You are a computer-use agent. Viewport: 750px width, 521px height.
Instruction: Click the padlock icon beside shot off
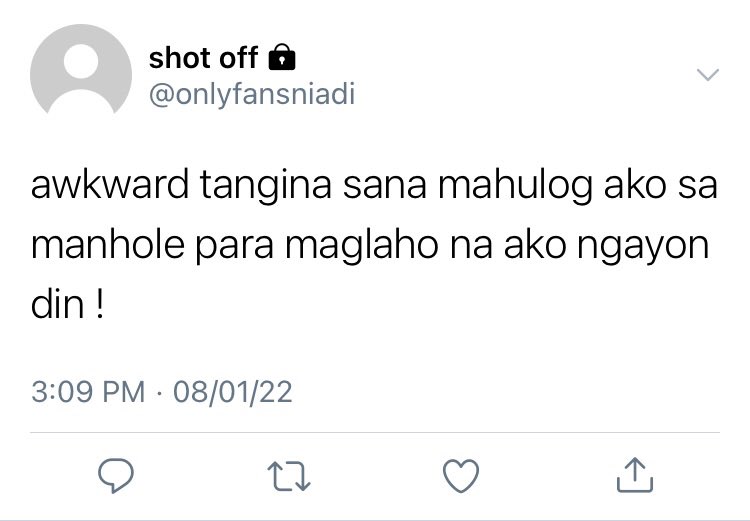[x=282, y=57]
